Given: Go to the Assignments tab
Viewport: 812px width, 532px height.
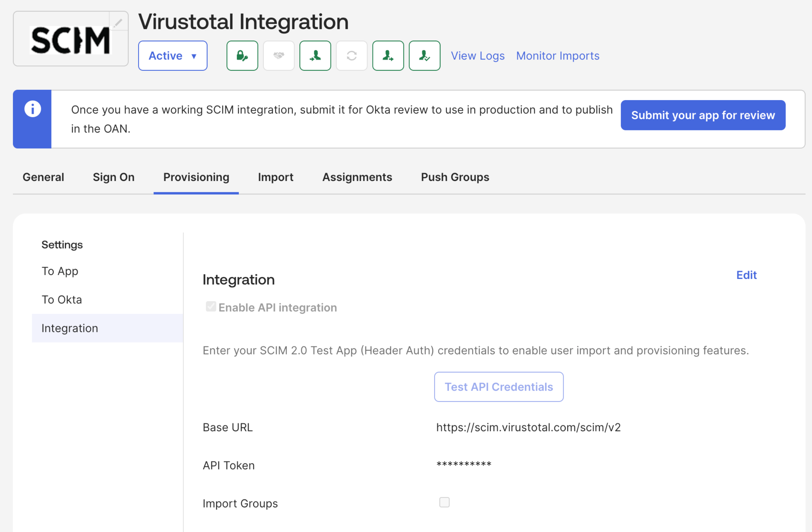Looking at the screenshot, I should coord(357,177).
